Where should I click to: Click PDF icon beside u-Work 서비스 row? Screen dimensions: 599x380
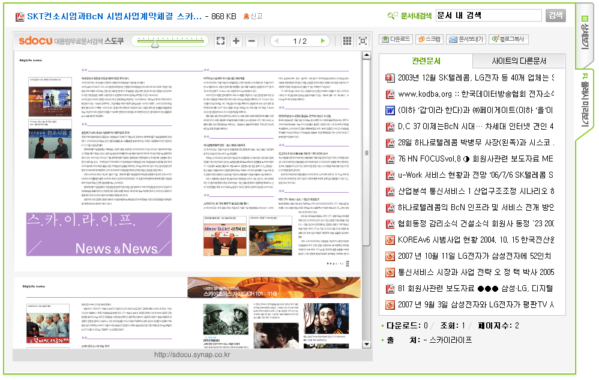tap(390, 175)
